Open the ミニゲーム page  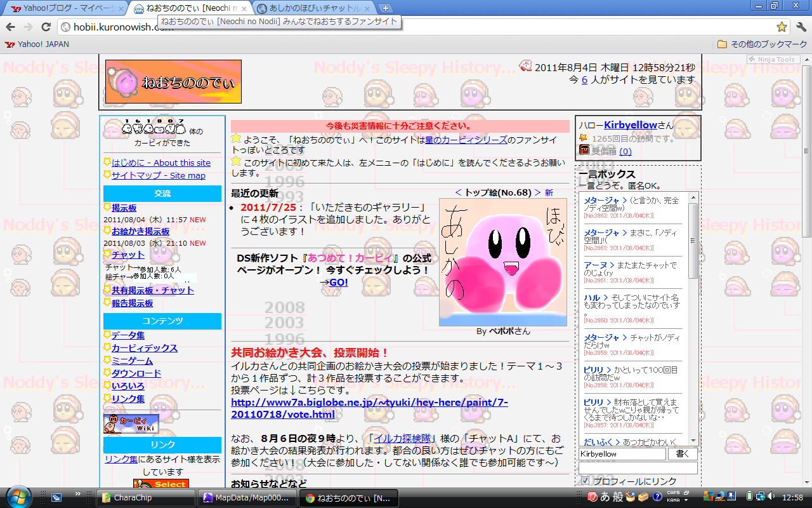132,361
